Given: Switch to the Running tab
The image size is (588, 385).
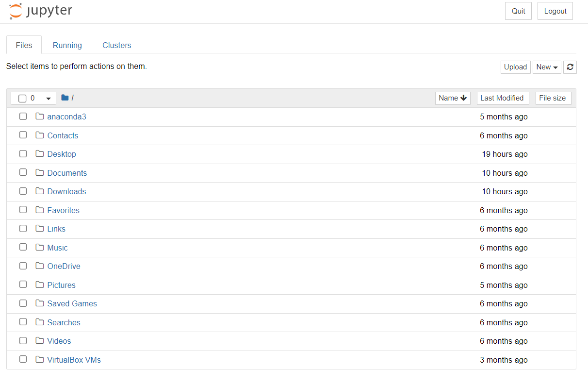Looking at the screenshot, I should point(67,45).
